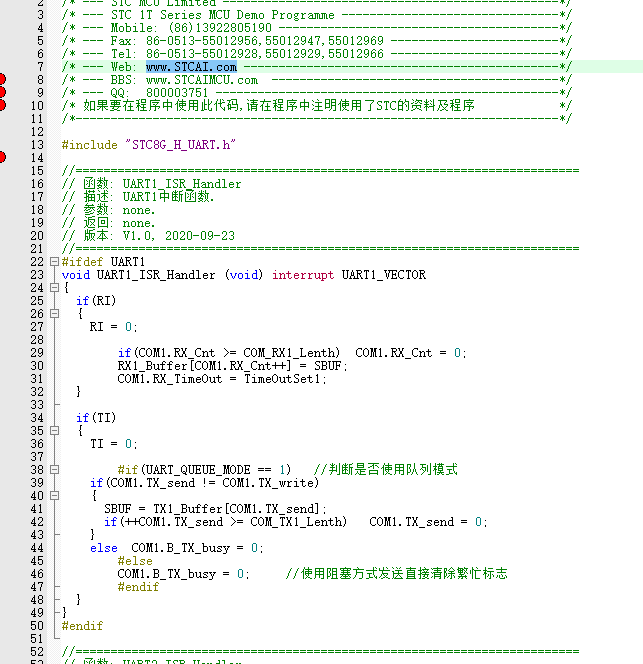Click the "STC8G_H_UART.h" include filename
Screen dimensions: 643x664
point(180,145)
